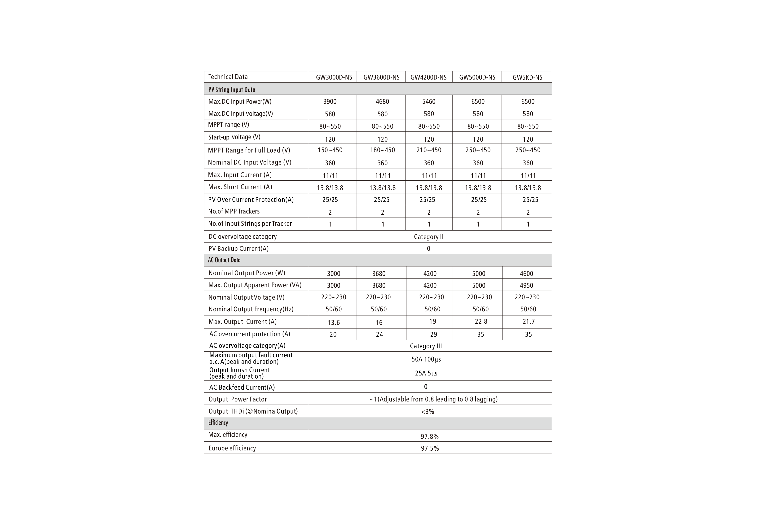
Task: Click the PV String Input Data section header
Action: click(232, 89)
